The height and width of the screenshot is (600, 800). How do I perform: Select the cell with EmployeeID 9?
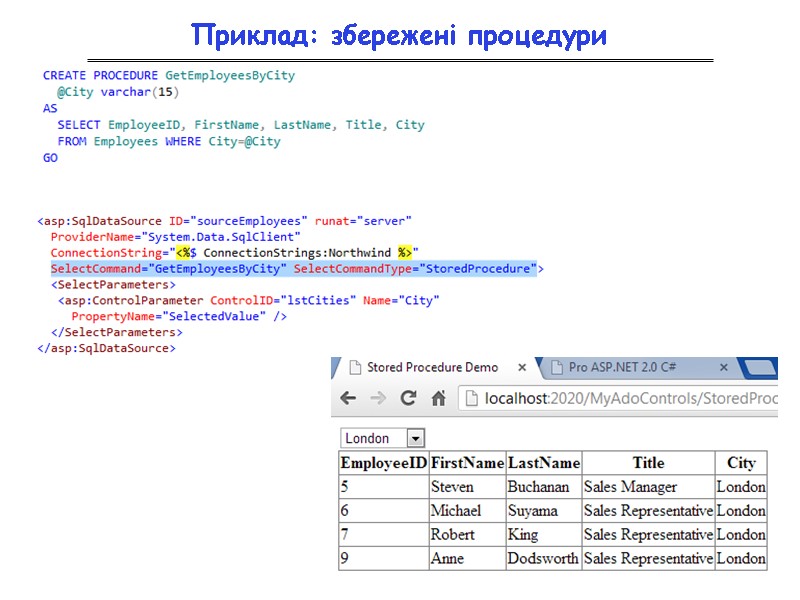coord(384,558)
